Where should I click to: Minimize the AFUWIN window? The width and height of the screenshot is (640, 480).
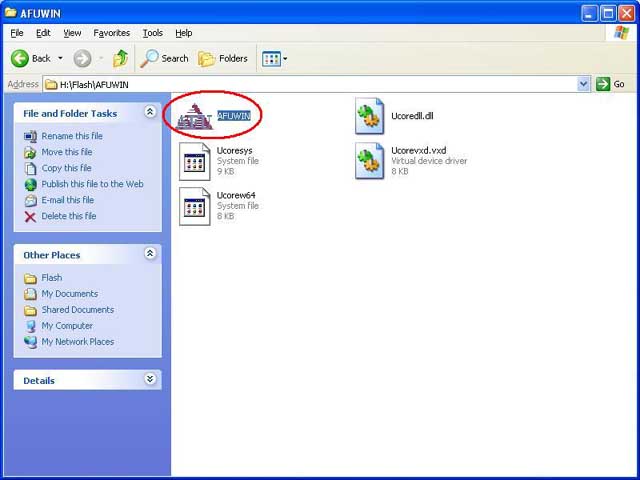(x=589, y=14)
